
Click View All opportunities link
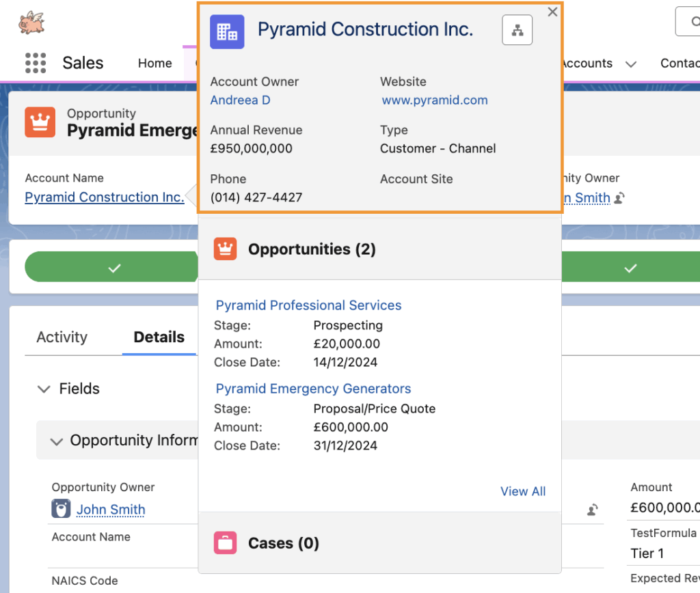coord(522,491)
